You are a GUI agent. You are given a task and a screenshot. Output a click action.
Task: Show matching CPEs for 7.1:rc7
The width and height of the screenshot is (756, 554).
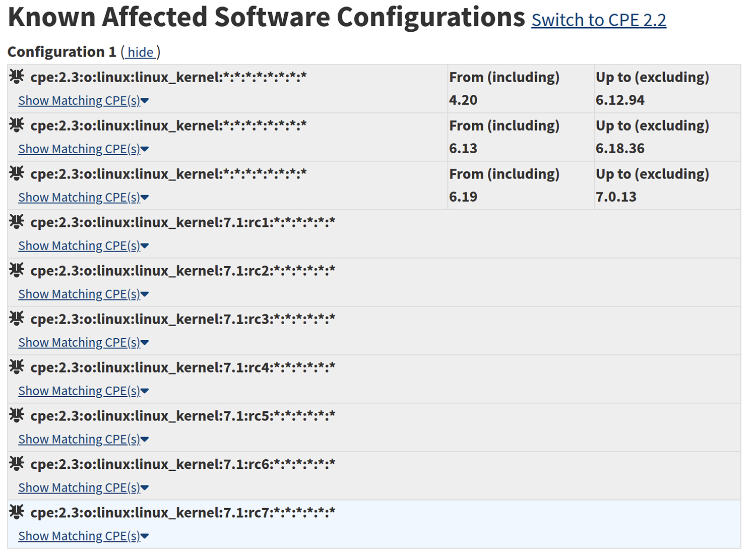point(84,536)
